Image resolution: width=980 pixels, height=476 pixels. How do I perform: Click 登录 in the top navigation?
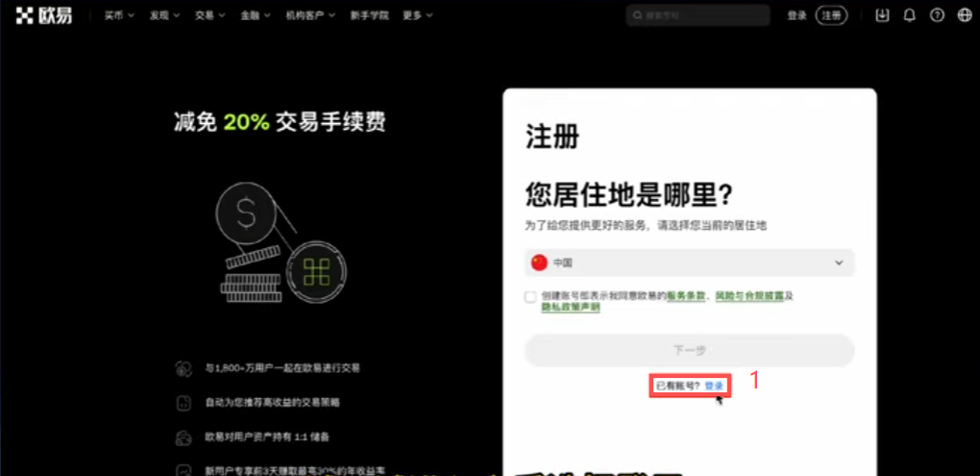[x=796, y=15]
